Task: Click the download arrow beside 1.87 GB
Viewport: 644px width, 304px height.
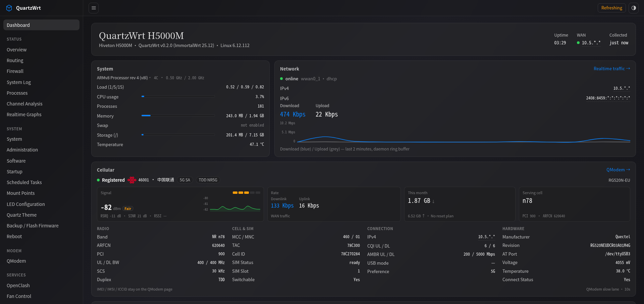Action: tap(433, 202)
